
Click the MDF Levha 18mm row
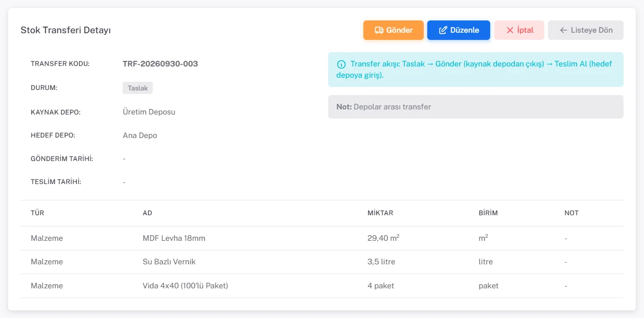322,238
